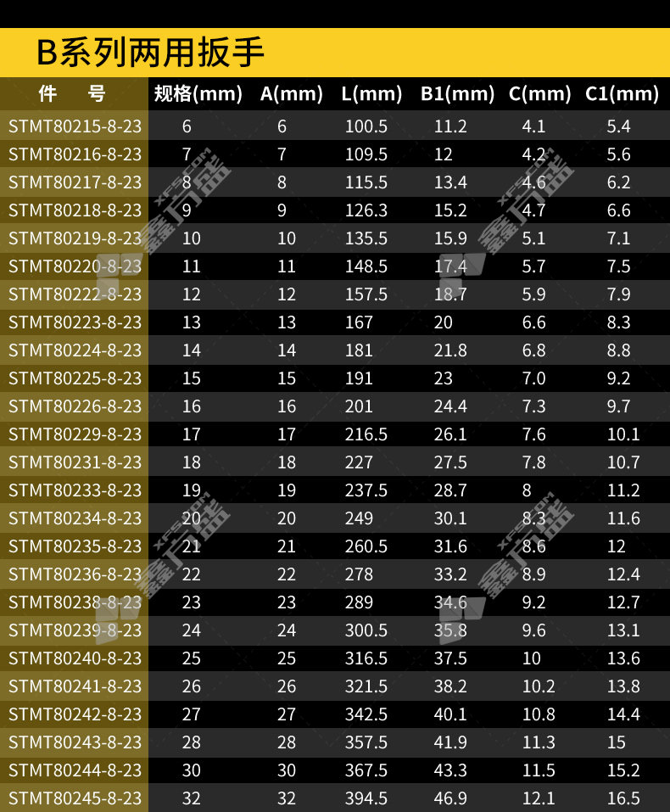Click part number STMT80229-8-23

[x=75, y=434]
